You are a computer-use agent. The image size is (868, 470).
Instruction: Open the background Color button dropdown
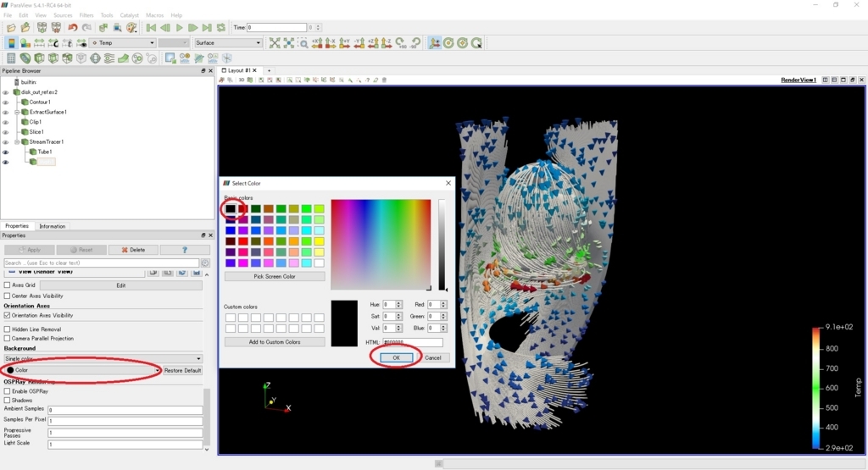82,370
